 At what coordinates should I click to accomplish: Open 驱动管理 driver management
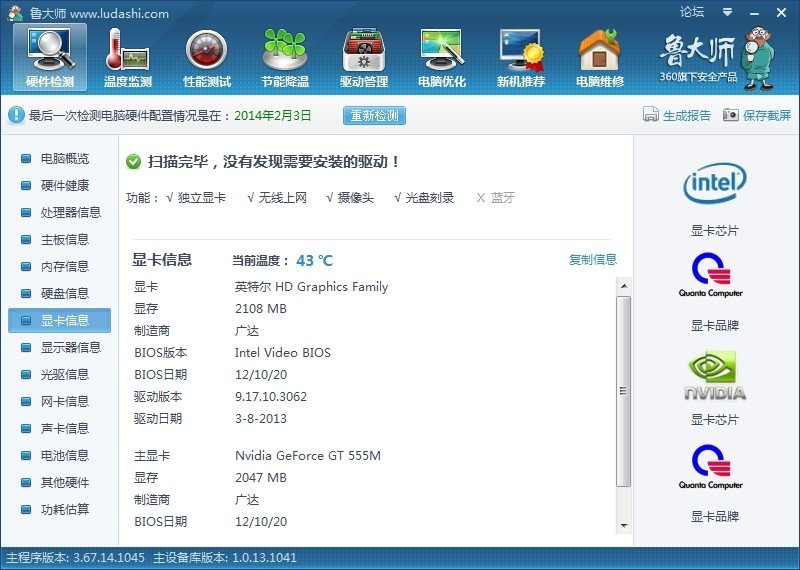tap(363, 57)
